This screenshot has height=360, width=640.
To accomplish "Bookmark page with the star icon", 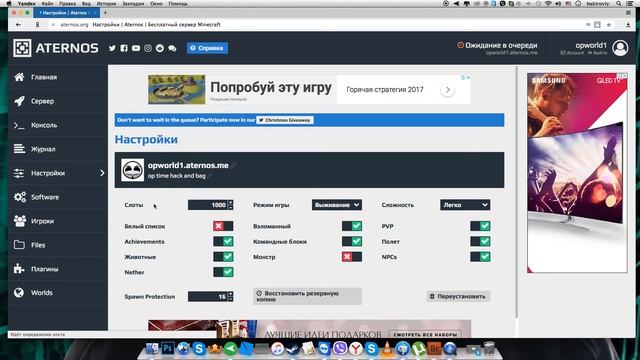I will [x=609, y=24].
